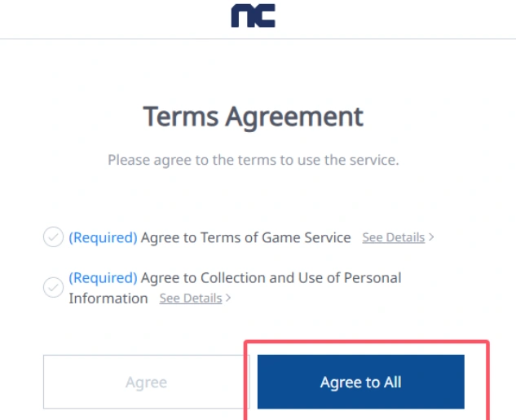Screen dimensions: 516x420
Task: Select the 'Agree to Terms of Game Service' label
Action: click(x=245, y=237)
